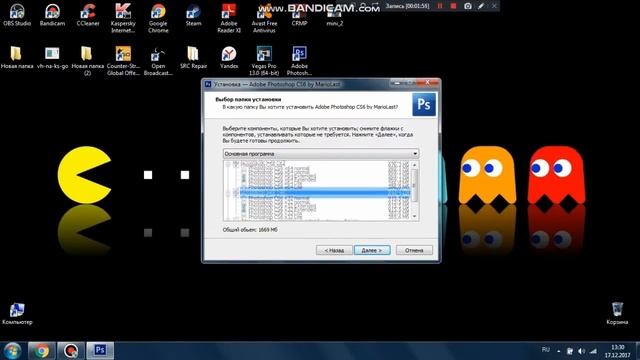Take a screenshot with Bandicam camera icon
This screenshot has width=640, height=360.
[468, 6]
